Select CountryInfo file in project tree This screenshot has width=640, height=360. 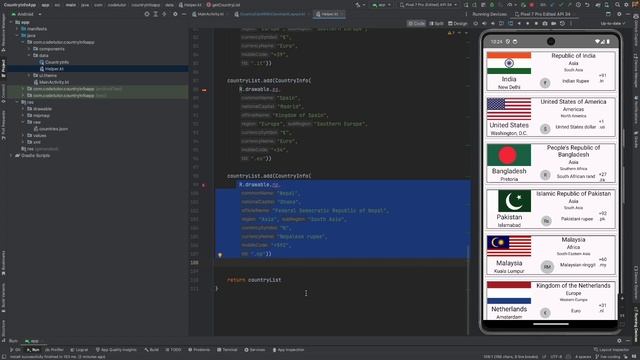(54, 62)
